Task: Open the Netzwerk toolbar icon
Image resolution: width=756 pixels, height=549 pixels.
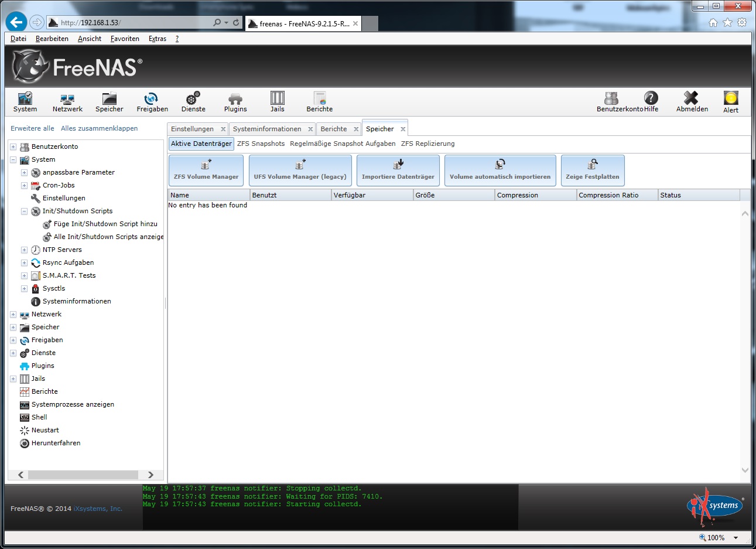Action: tap(67, 102)
